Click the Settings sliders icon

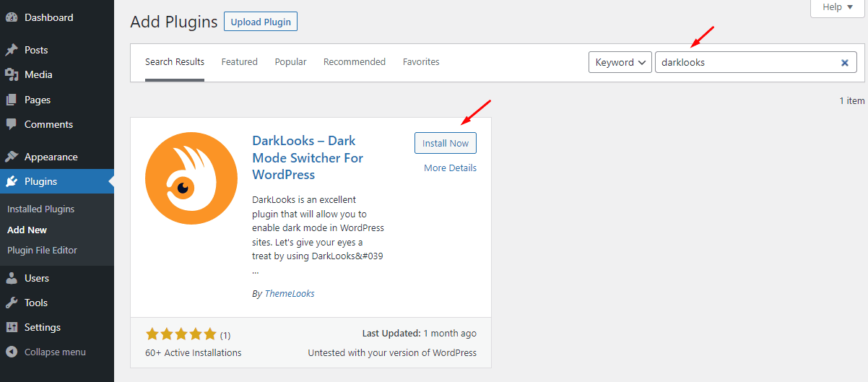(x=12, y=327)
